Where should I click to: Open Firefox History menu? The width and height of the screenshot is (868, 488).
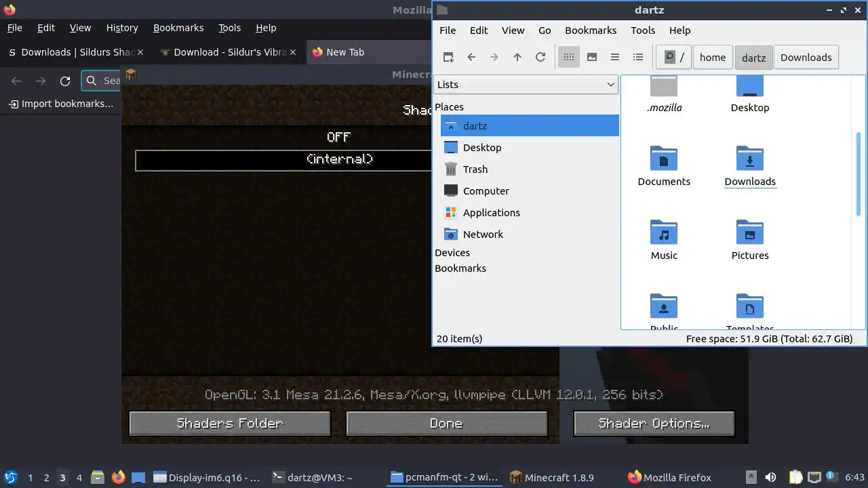tap(122, 28)
